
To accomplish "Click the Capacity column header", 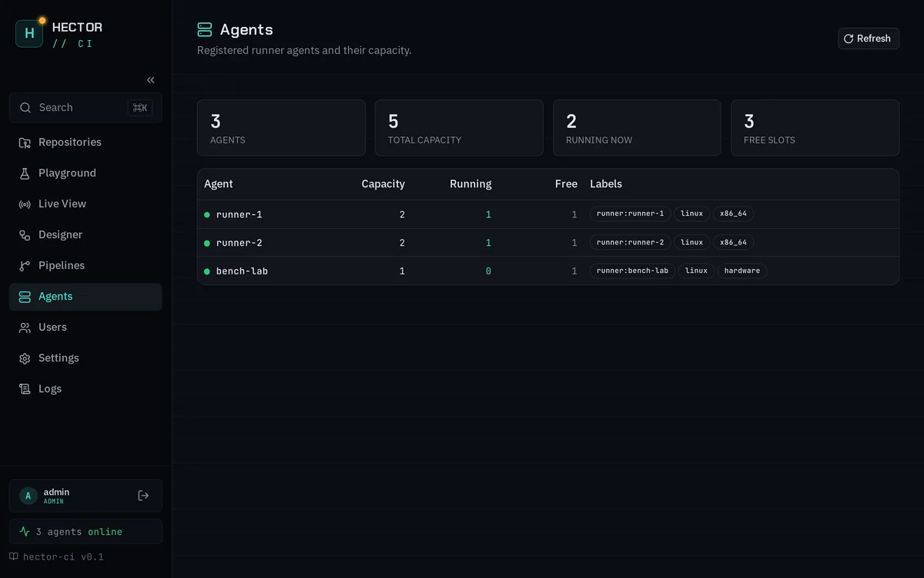I will click(383, 184).
